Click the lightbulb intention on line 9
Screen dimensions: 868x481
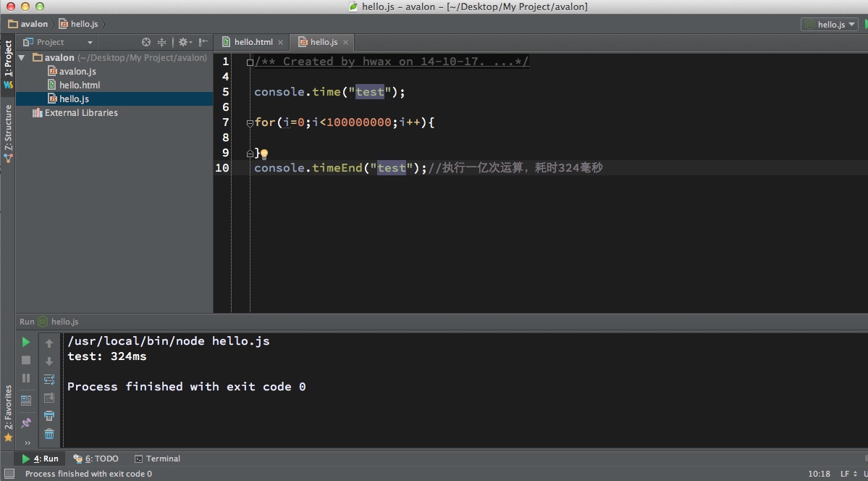pyautogui.click(x=263, y=154)
